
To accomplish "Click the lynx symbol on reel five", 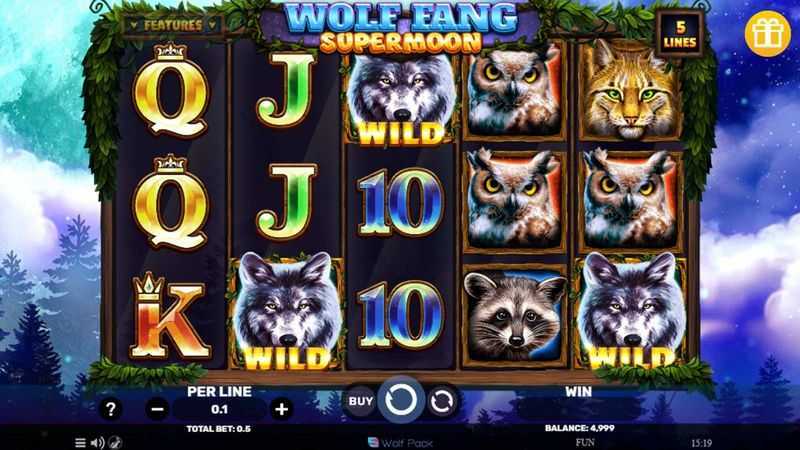I will 631,90.
